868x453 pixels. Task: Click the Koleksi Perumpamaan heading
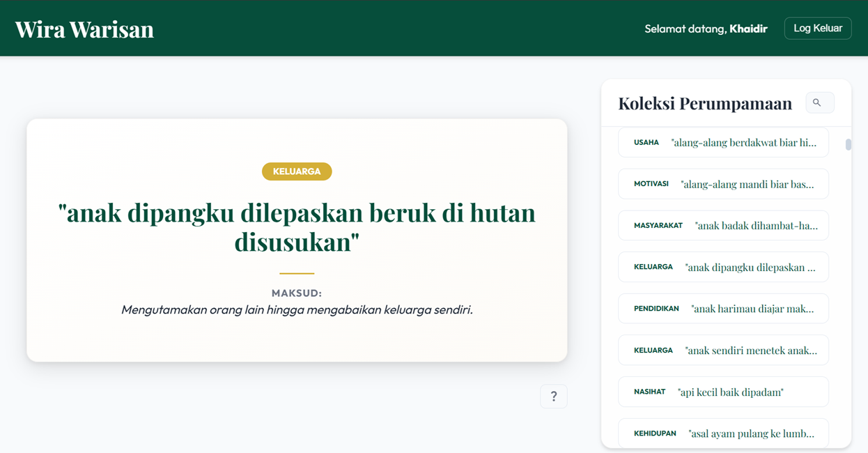point(705,103)
